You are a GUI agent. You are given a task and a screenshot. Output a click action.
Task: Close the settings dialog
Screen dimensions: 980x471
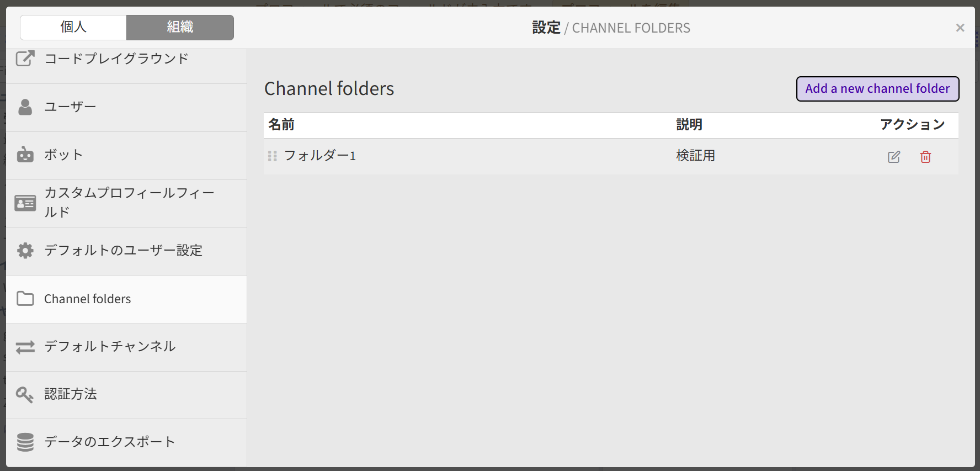960,28
